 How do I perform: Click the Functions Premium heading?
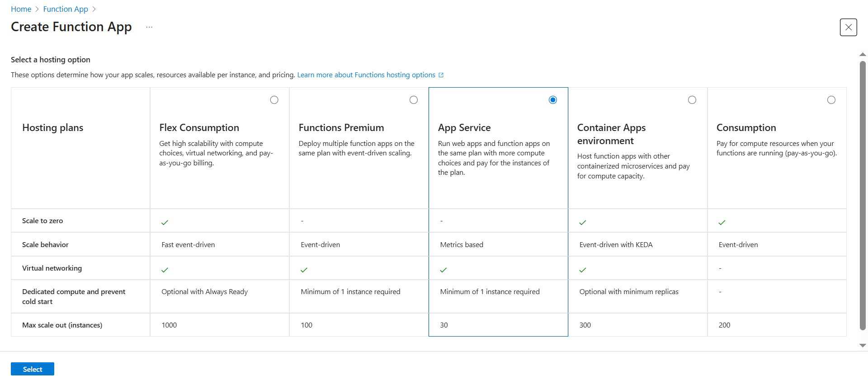(x=341, y=128)
